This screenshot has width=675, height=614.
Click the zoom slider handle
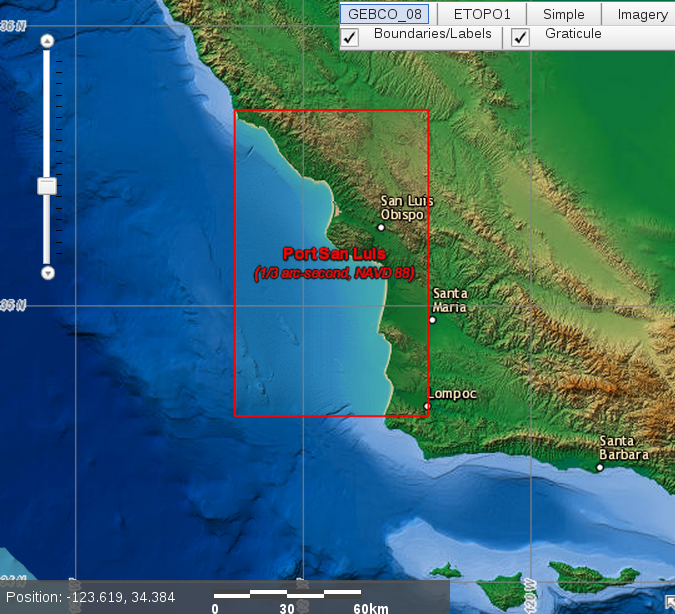point(46,186)
